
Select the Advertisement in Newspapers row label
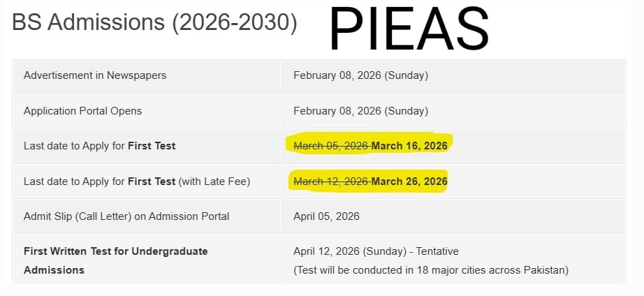pyautogui.click(x=95, y=75)
